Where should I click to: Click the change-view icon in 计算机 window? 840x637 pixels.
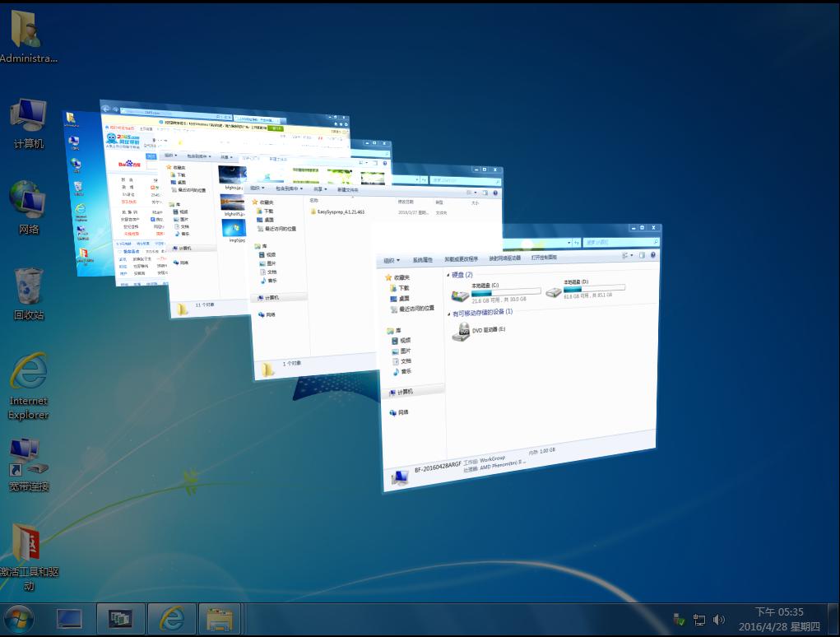tap(624, 256)
